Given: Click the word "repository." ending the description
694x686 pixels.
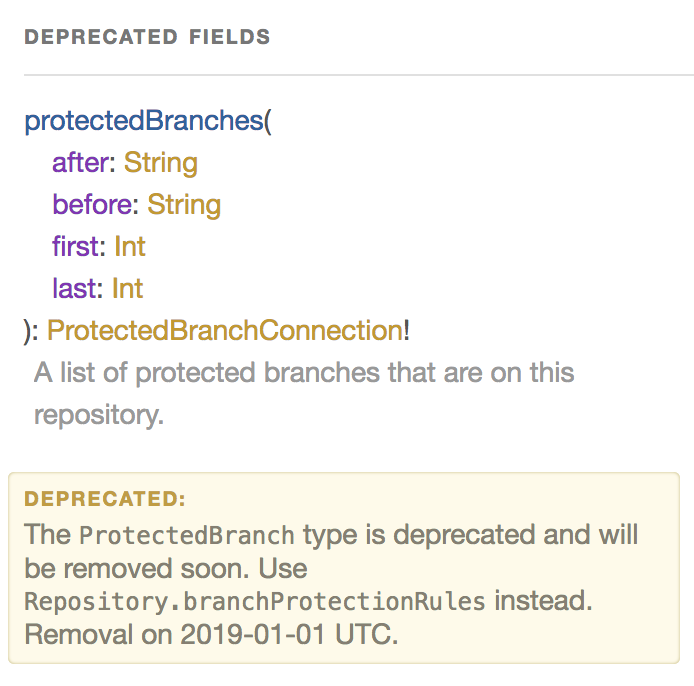Looking at the screenshot, I should (98, 415).
